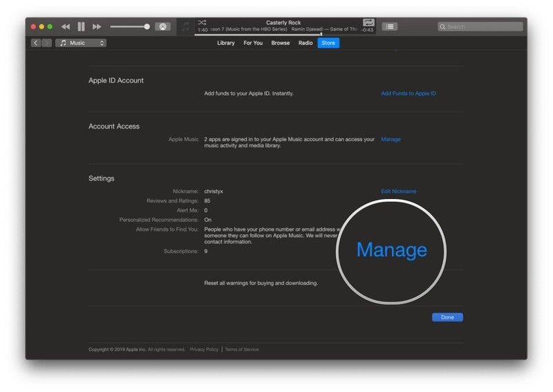Click the elapsed time 1:40
This screenshot has height=392, width=553.
pos(203,30)
